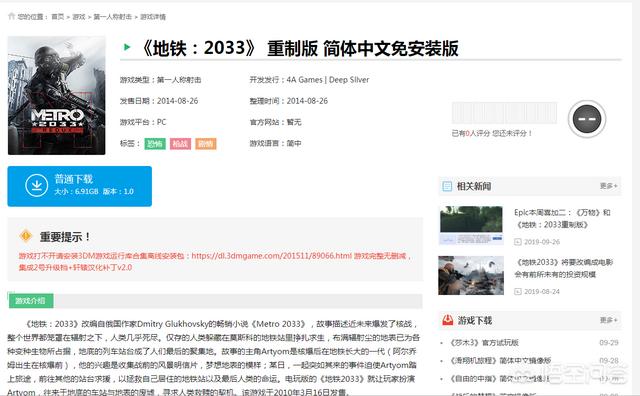This screenshot has height=396, width=640.
Task: Select the pink 核战 tag
Action: (x=180, y=144)
